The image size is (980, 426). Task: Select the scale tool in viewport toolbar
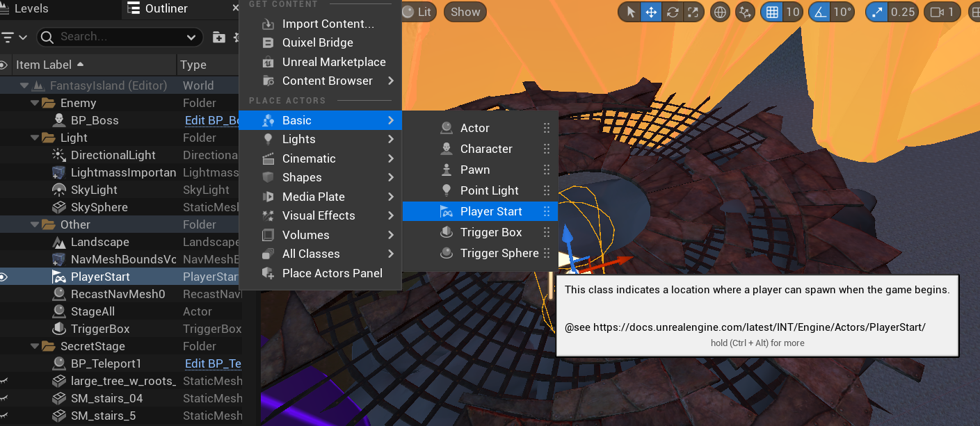[693, 12]
